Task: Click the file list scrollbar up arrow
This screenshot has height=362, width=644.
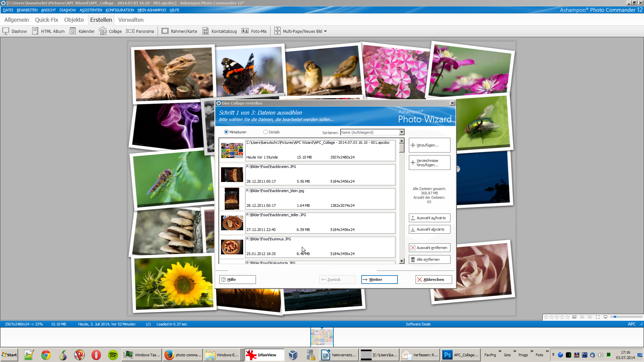Action: pyautogui.click(x=401, y=141)
